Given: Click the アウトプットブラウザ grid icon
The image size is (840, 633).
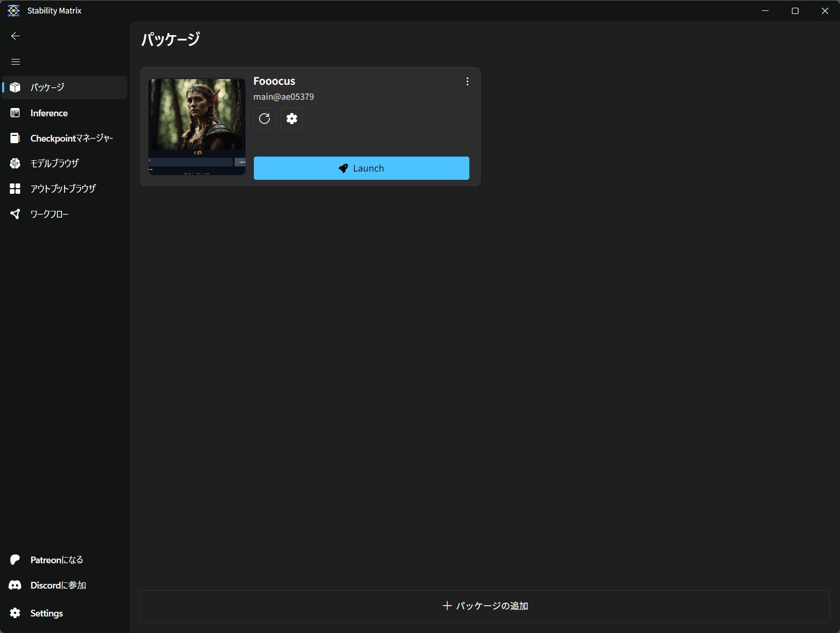Looking at the screenshot, I should click(15, 189).
